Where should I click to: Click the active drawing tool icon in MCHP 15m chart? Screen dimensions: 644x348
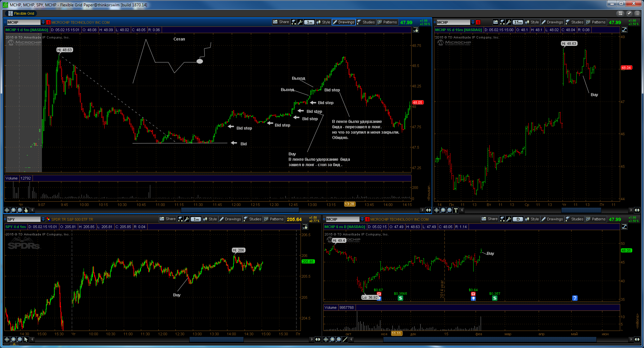[624, 30]
